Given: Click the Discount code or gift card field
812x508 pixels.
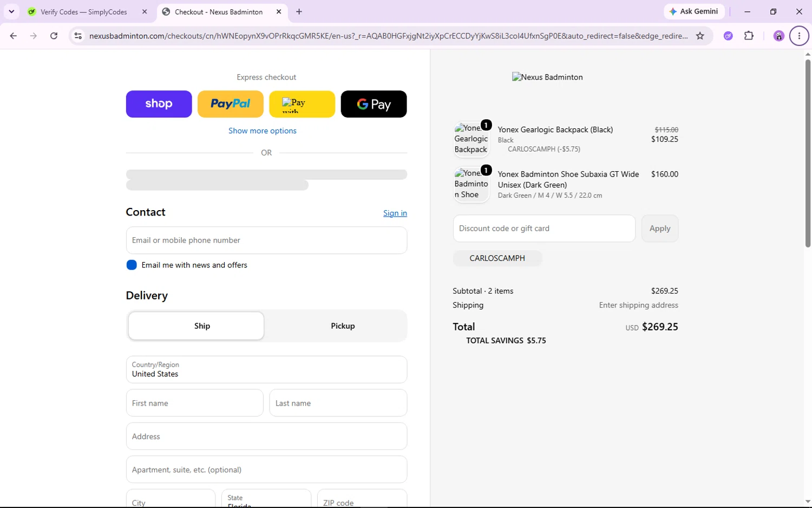Looking at the screenshot, I should coord(544,228).
